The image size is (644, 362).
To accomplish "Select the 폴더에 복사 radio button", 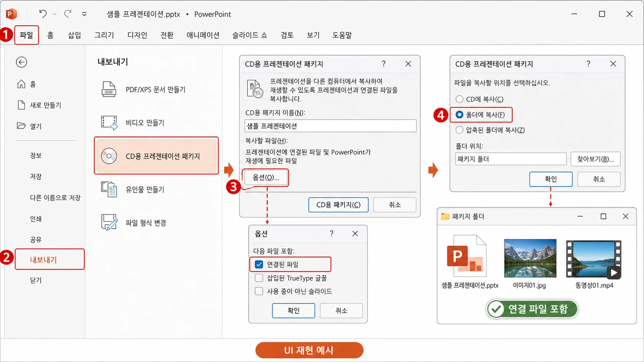I will tap(460, 115).
